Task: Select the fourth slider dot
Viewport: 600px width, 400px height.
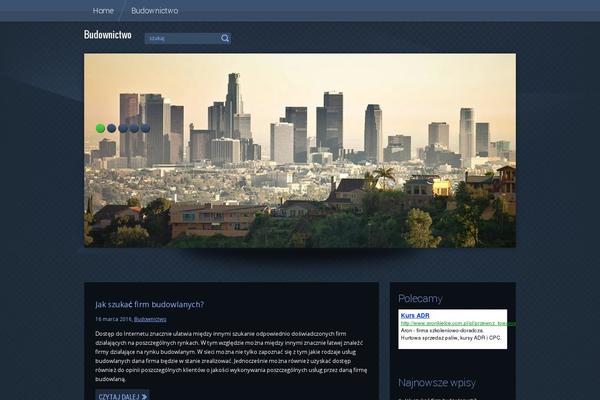Action: 134,128
